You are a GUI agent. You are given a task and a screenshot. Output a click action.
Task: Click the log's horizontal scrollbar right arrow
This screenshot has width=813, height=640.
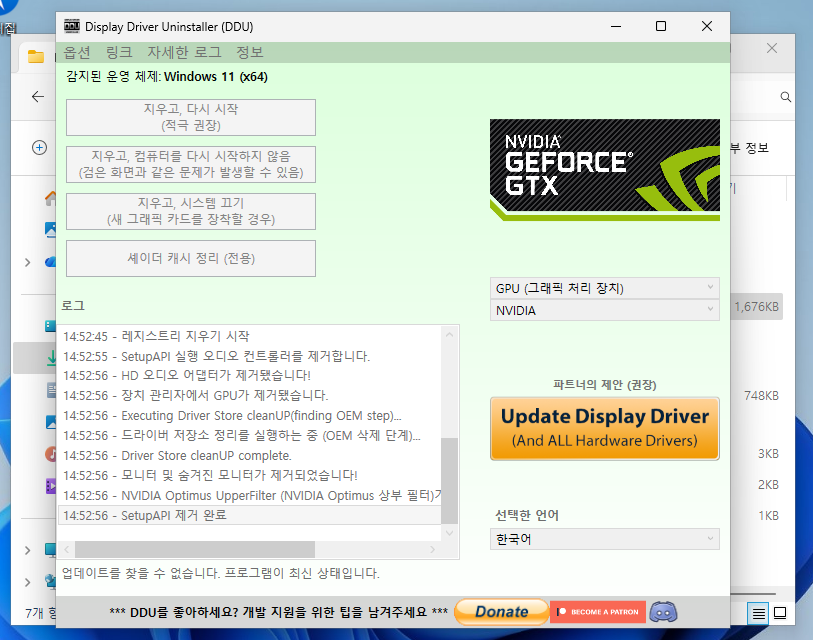coord(432,549)
